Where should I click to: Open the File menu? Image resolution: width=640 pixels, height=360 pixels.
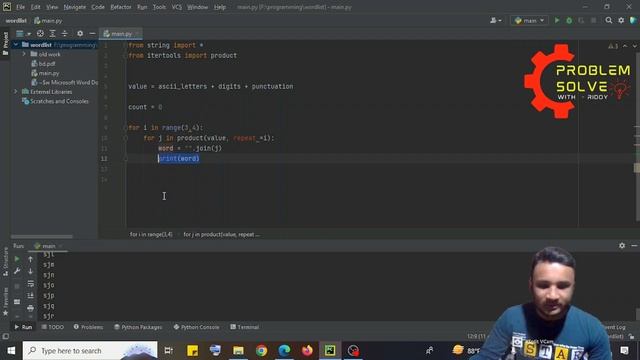(x=20, y=7)
